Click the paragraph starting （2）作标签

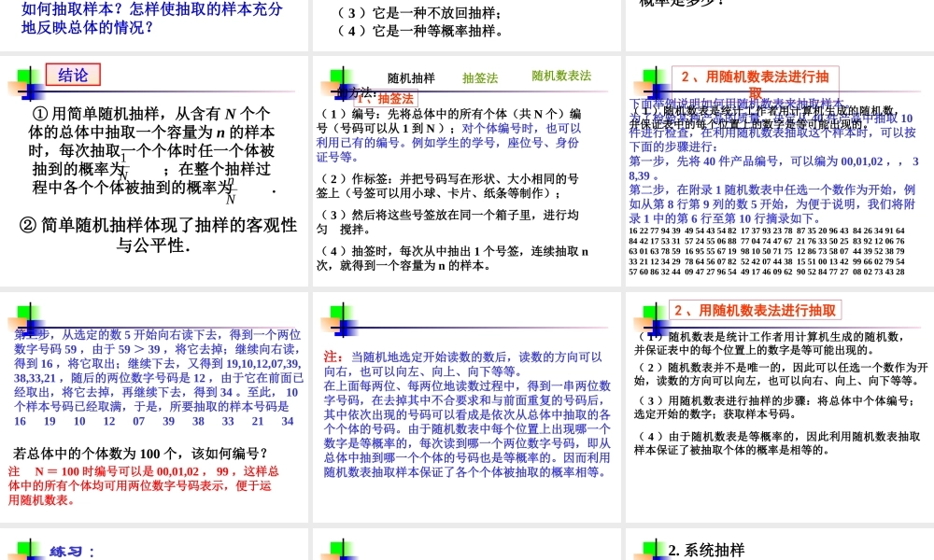(x=447, y=186)
